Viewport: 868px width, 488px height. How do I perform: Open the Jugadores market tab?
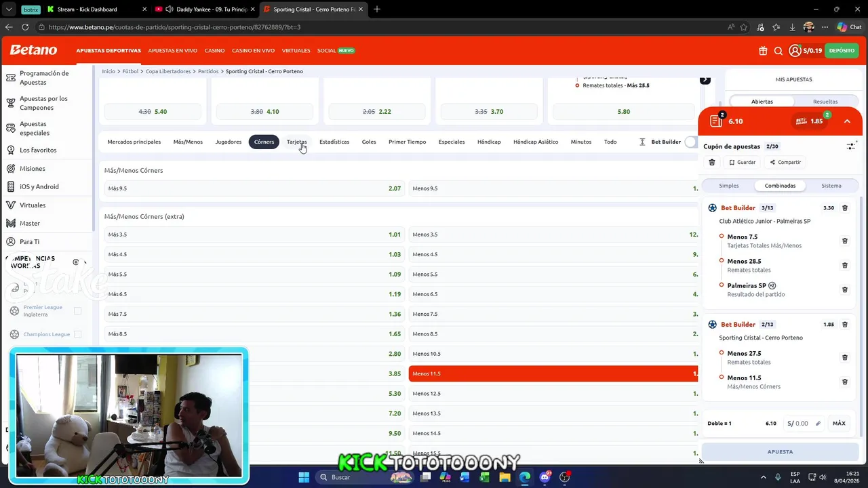(229, 142)
